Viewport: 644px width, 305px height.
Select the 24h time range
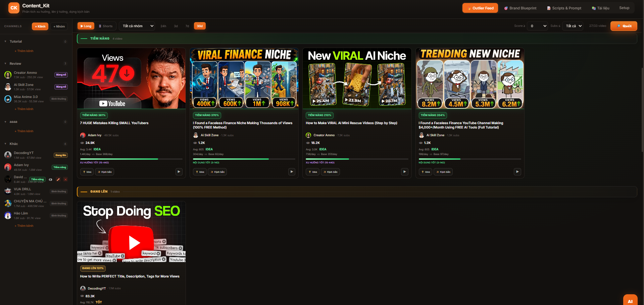163,26
